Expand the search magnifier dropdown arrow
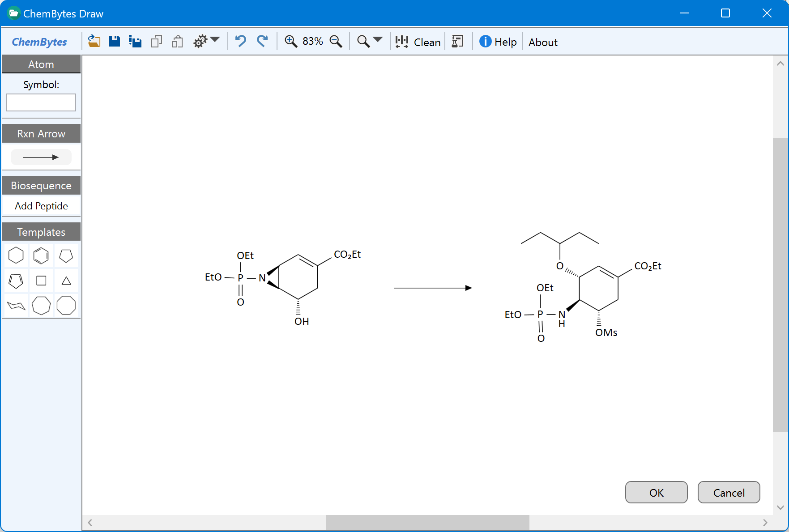Viewport: 789px width, 532px height. pos(378,40)
